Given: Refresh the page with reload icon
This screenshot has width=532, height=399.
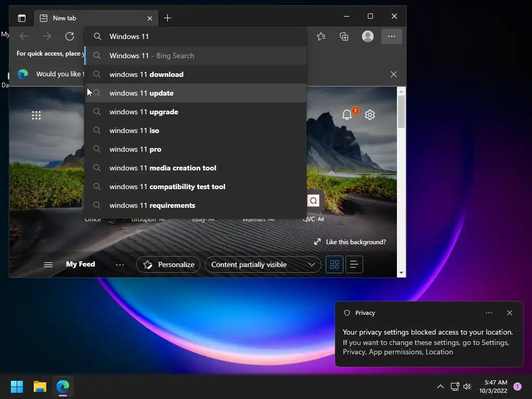Looking at the screenshot, I should click(70, 36).
